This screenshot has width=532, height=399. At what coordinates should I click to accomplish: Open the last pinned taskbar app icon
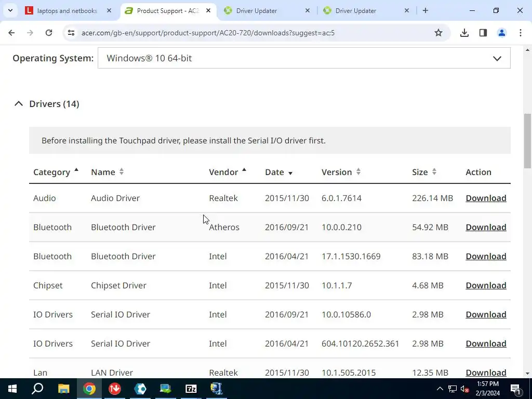tap(217, 389)
